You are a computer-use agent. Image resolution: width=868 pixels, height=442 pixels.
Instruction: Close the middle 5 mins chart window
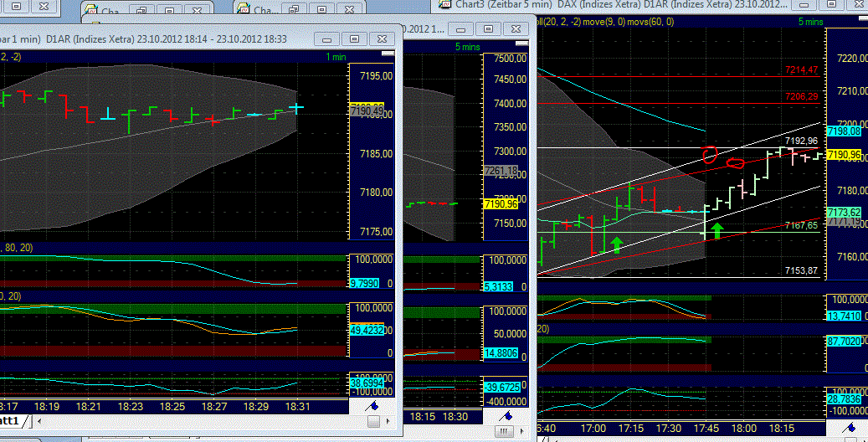click(x=516, y=28)
